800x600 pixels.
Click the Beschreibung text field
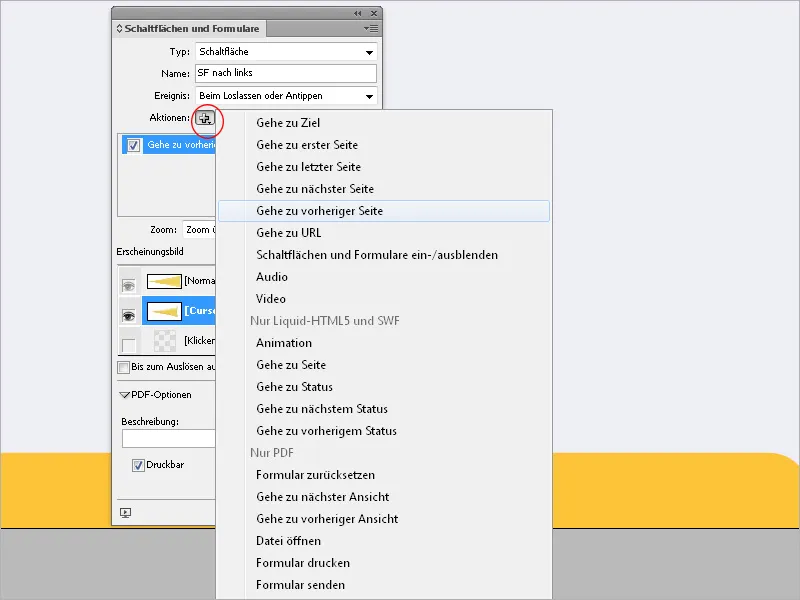168,438
